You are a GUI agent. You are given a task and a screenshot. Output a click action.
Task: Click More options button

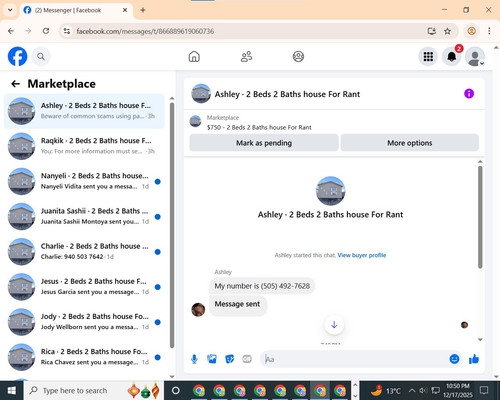click(410, 143)
